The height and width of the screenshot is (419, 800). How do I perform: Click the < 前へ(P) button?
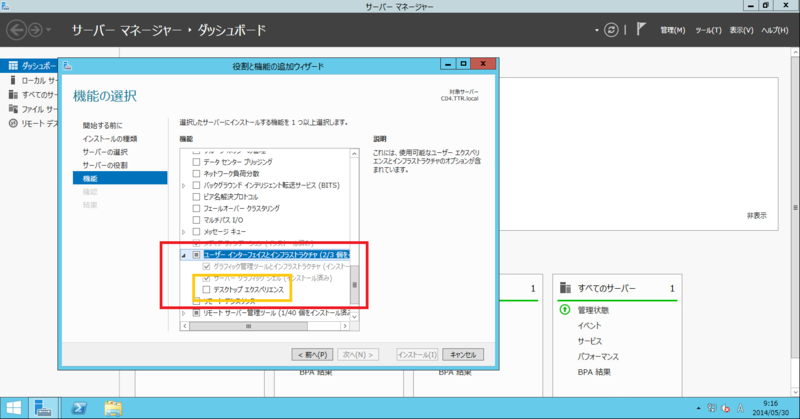pos(312,354)
